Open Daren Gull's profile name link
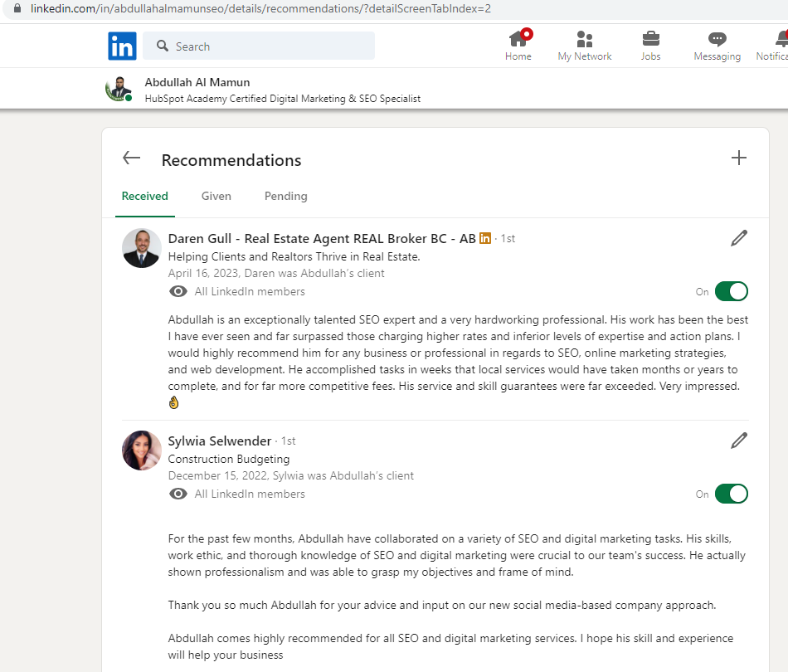This screenshot has width=788, height=672. tap(322, 239)
